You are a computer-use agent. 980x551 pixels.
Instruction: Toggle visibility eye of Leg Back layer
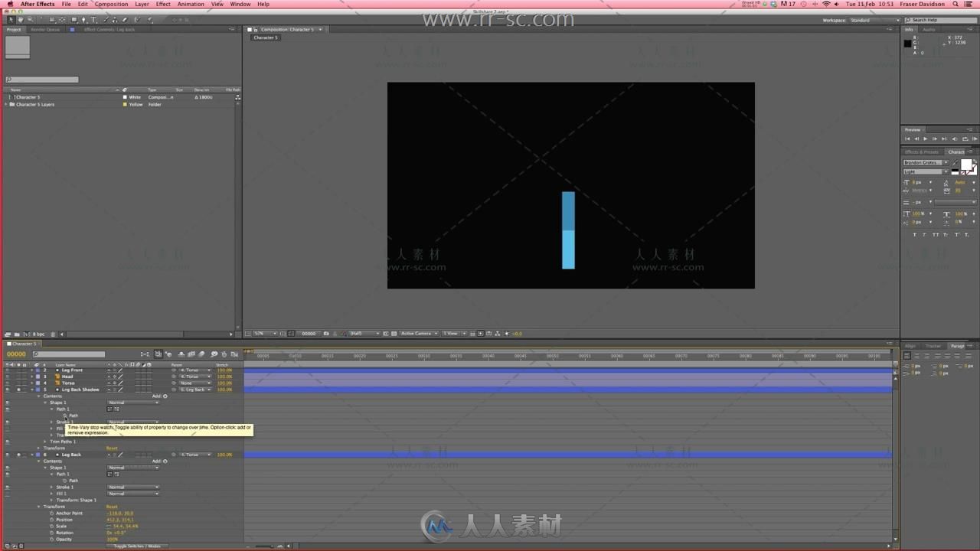(x=8, y=455)
